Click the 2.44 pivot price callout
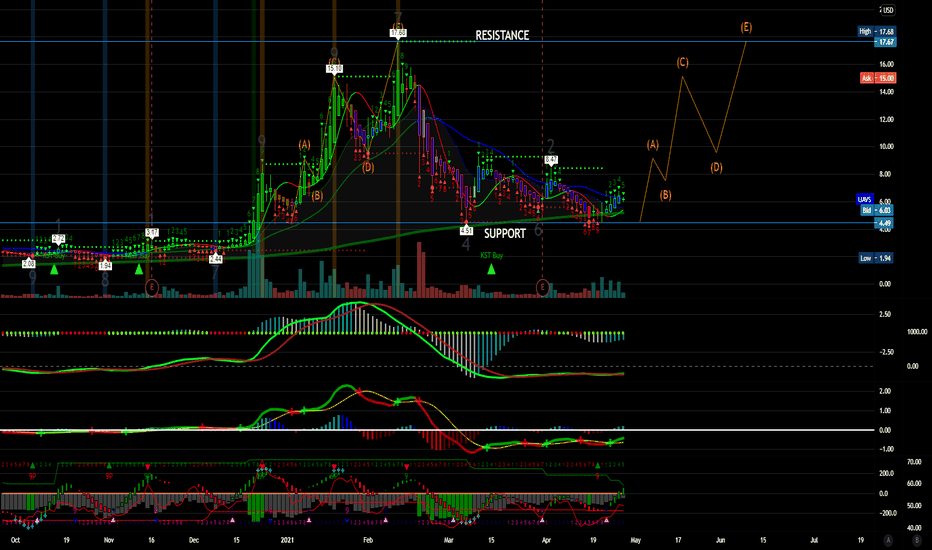 pos(215,259)
